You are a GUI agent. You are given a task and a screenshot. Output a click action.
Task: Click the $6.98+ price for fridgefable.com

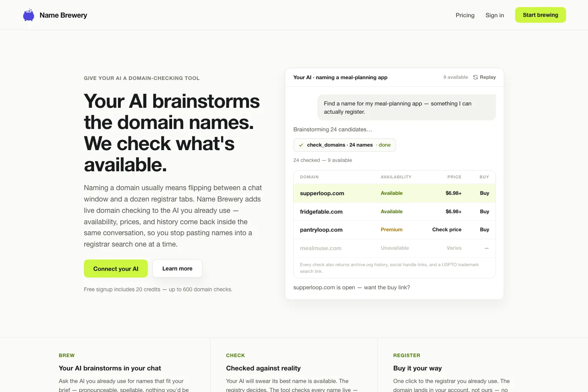tap(454, 211)
